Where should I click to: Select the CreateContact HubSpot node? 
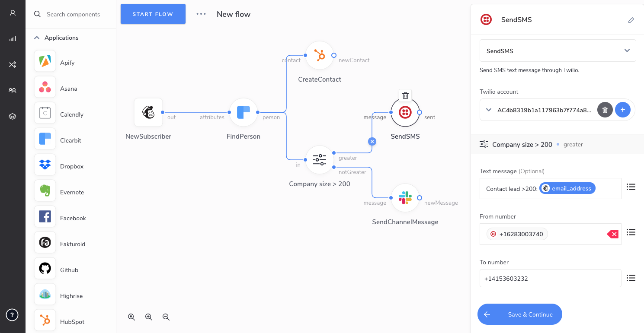[320, 55]
